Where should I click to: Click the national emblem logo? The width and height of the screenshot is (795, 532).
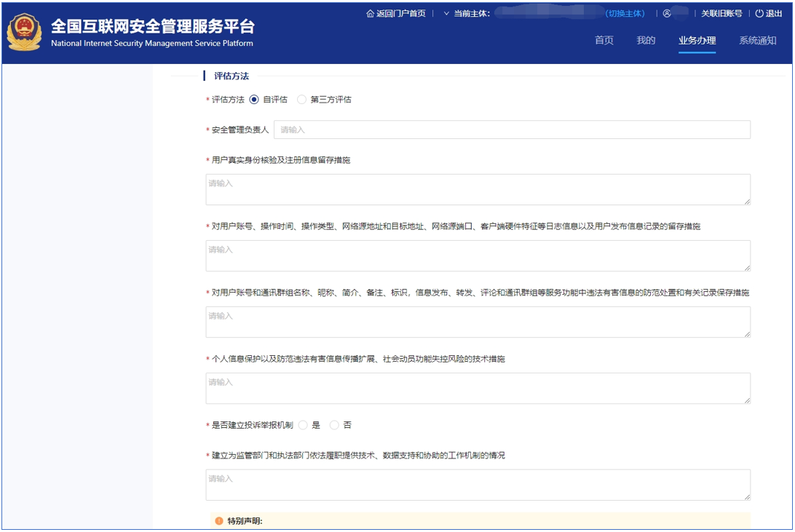(25, 33)
